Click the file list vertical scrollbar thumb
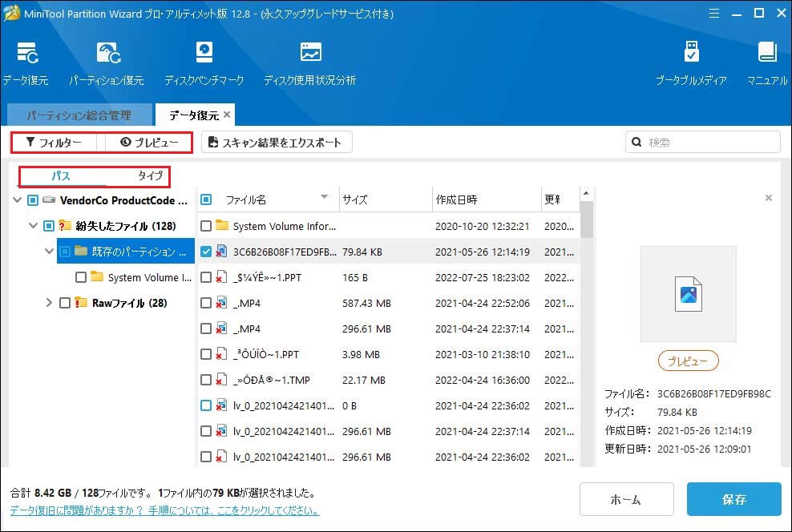Viewport: 792px width, 532px height. coord(586,219)
